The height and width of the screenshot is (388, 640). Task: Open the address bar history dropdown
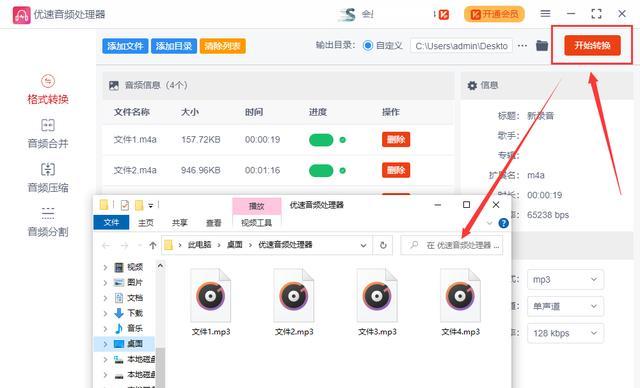(363, 245)
